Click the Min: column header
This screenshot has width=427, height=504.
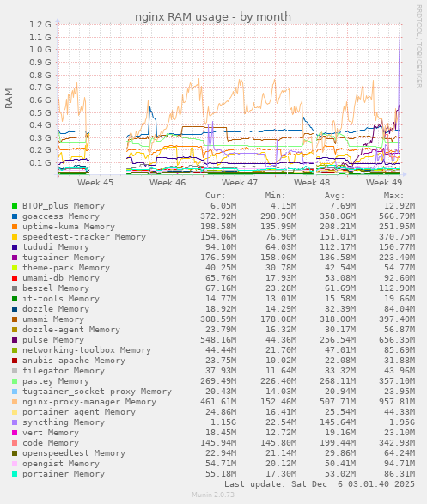point(275,196)
